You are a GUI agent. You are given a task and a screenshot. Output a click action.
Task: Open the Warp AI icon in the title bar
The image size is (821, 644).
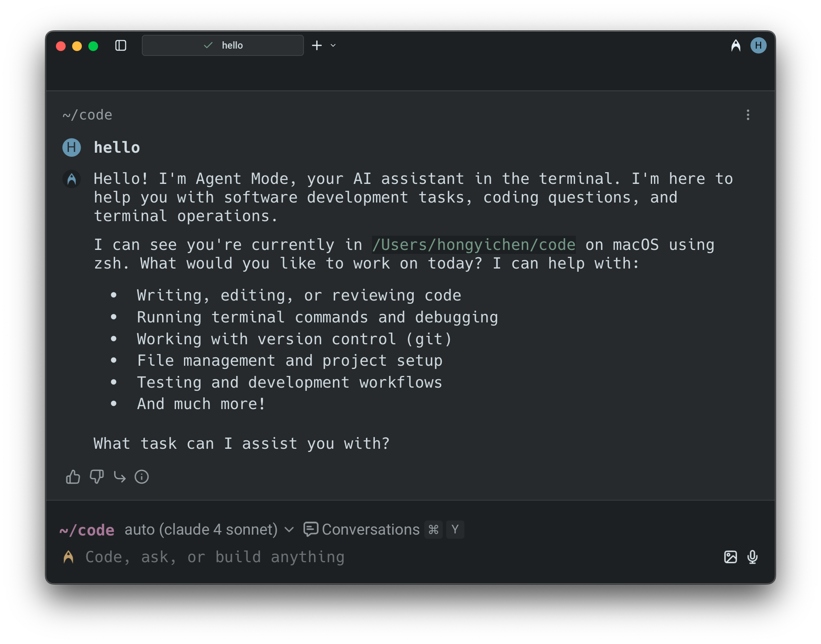click(735, 45)
